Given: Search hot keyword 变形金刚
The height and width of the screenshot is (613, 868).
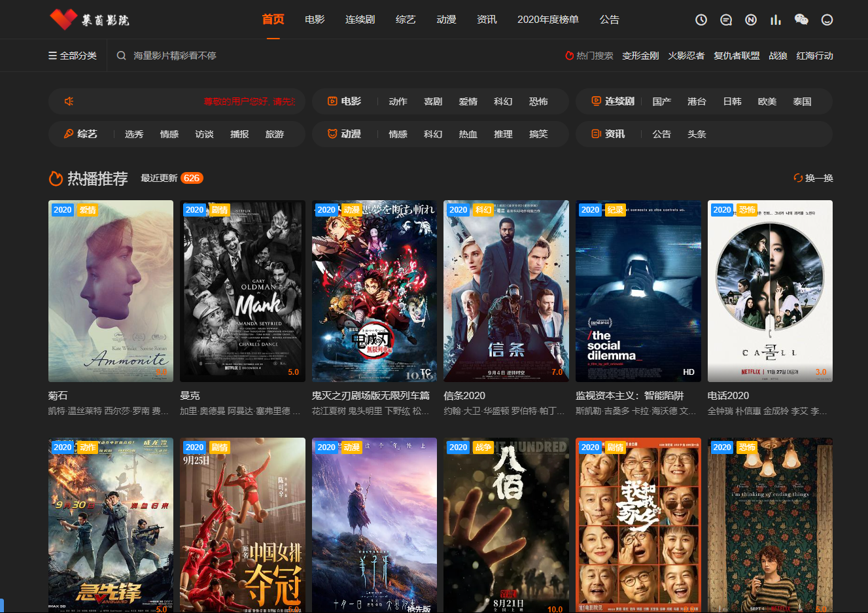Looking at the screenshot, I should click(640, 56).
